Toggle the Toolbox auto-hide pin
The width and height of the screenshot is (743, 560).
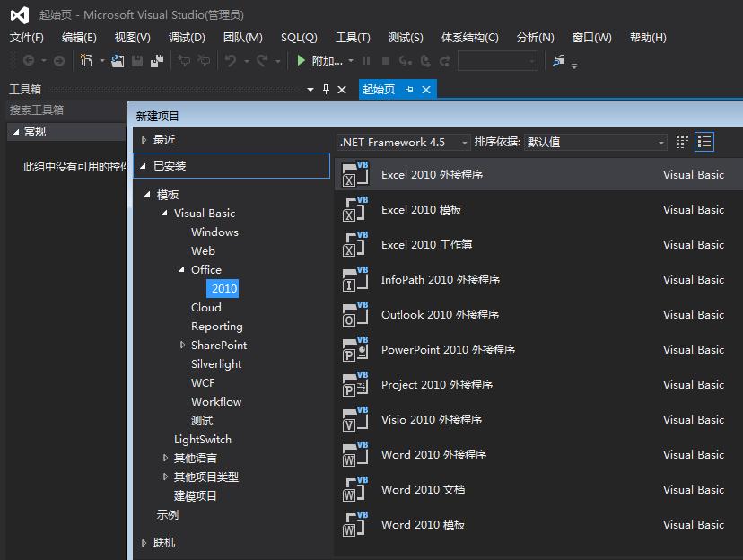tap(325, 89)
